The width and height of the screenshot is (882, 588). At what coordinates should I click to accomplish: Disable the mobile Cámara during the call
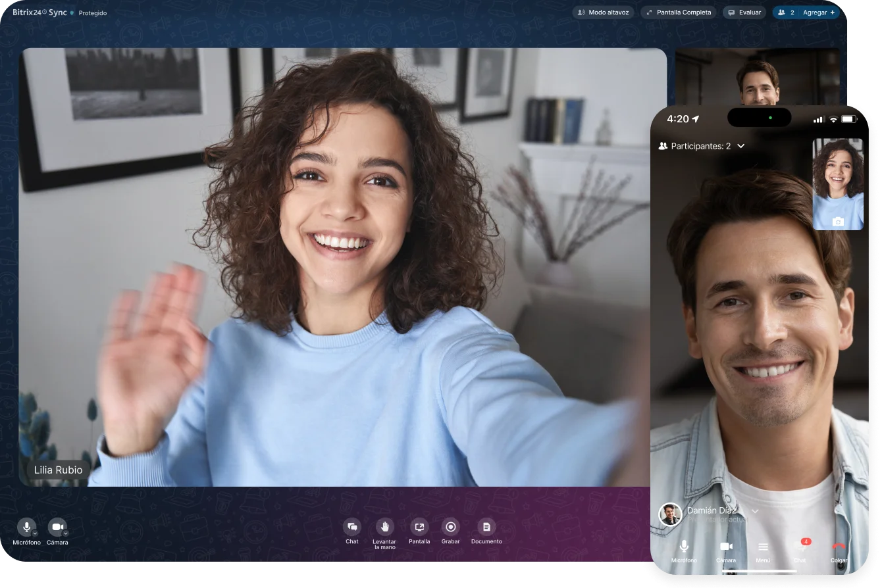(727, 547)
